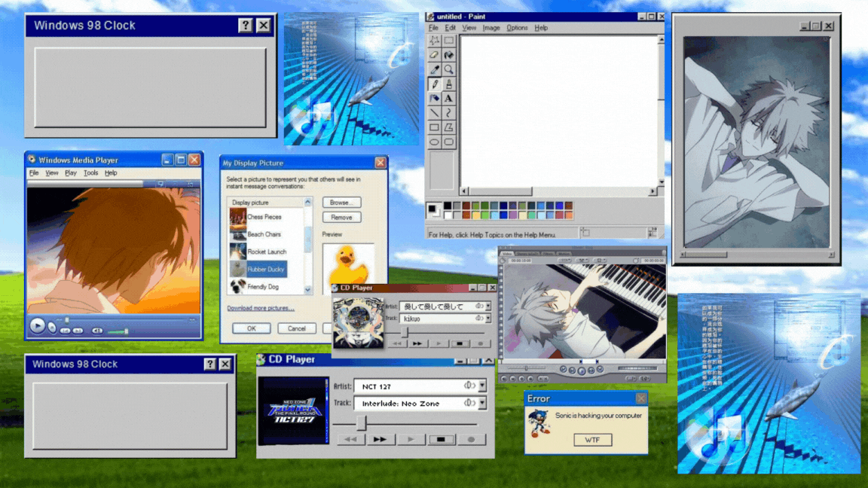Open the Play menu in Windows Media Player
The width and height of the screenshot is (868, 488).
[x=71, y=173]
